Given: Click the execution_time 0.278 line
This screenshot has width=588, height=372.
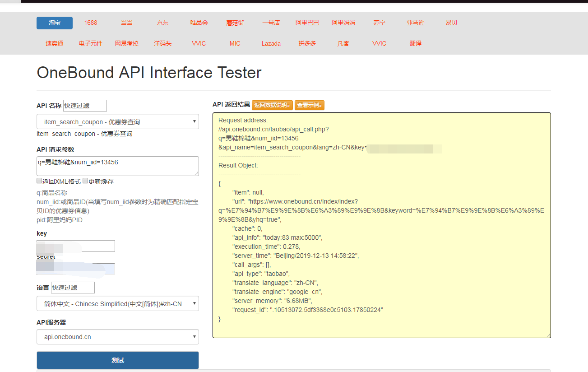Looking at the screenshot, I should point(266,246).
